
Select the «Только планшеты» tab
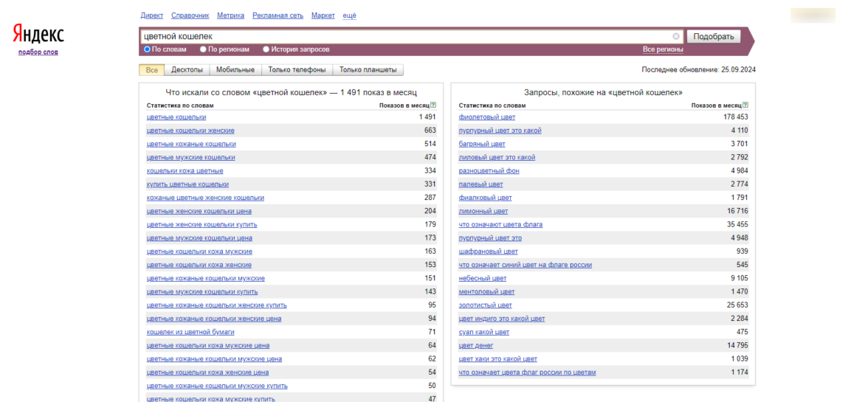pyautogui.click(x=368, y=70)
